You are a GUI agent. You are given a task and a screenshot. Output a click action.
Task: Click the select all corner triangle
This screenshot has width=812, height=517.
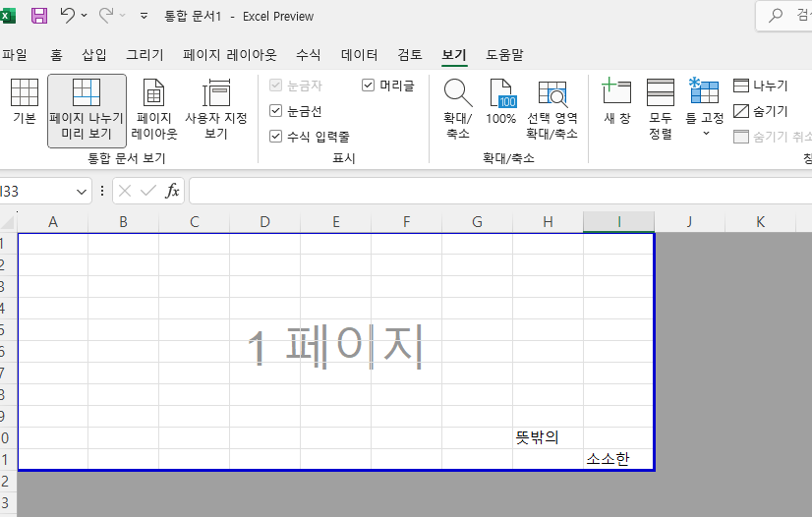tap(8, 222)
